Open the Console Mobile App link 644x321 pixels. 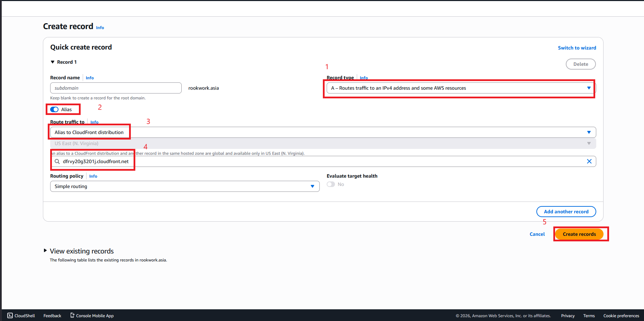tap(92, 315)
